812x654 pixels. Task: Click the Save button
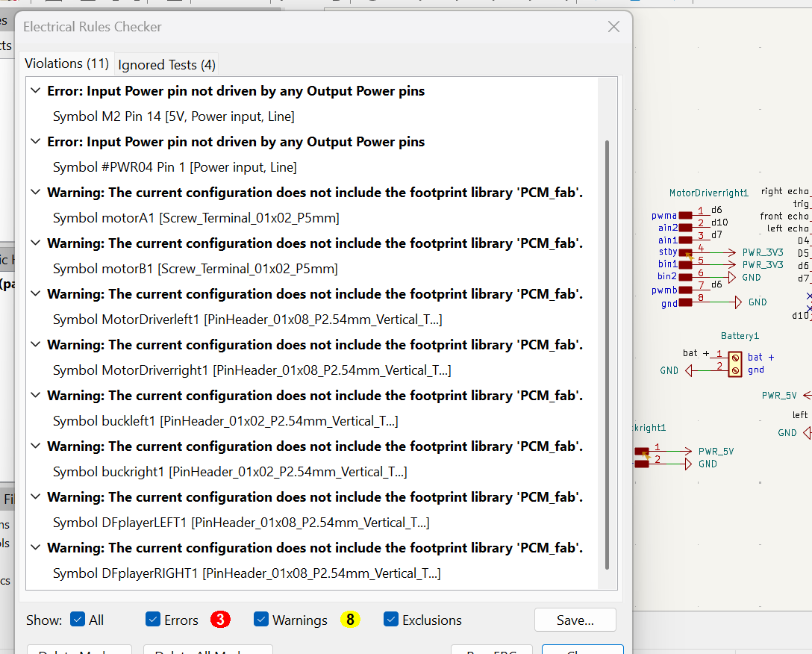[x=575, y=620]
